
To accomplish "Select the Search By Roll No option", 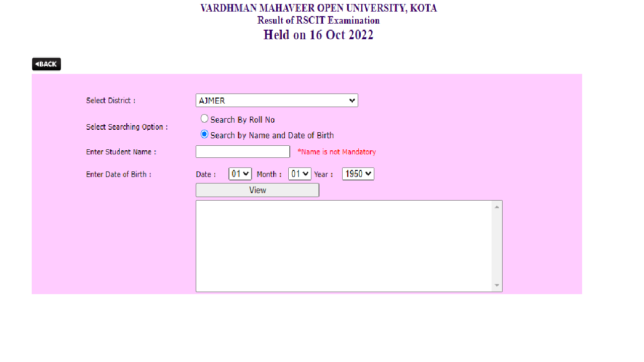I will pyautogui.click(x=204, y=119).
